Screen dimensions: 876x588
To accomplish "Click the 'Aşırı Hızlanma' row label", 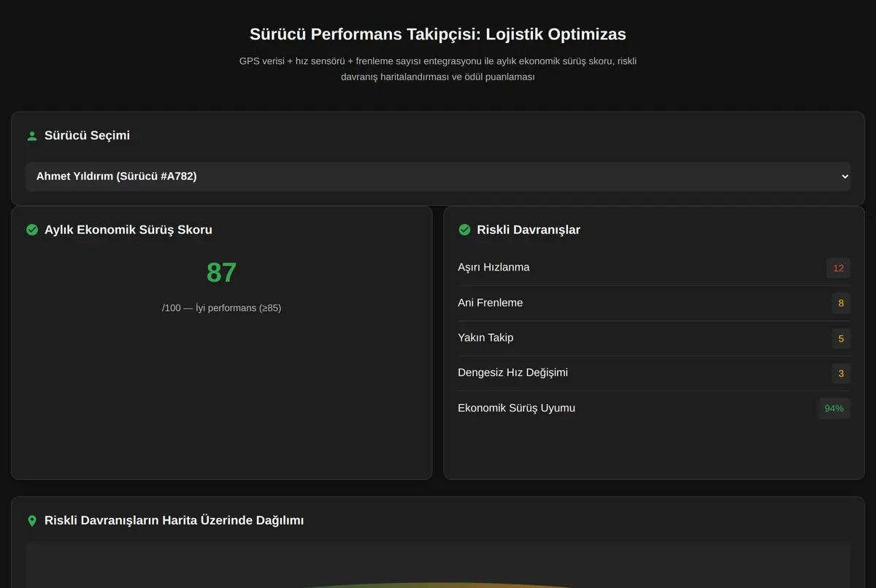I will [493, 268].
